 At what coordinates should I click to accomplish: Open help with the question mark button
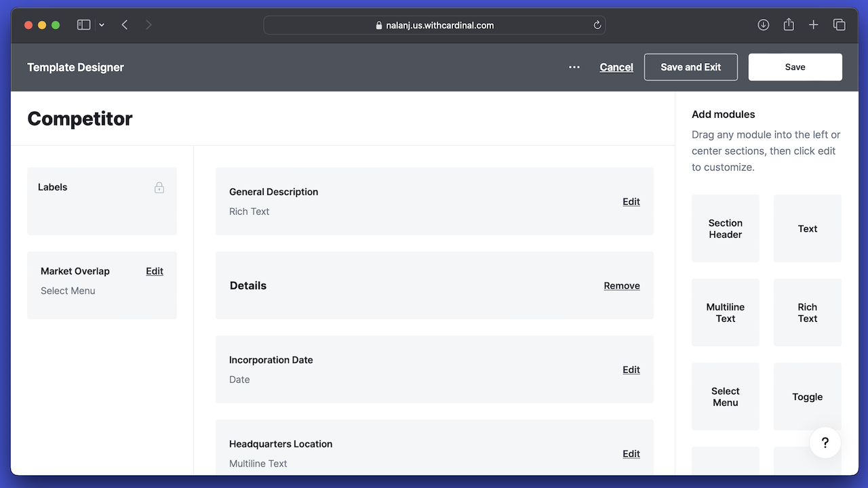click(x=825, y=443)
